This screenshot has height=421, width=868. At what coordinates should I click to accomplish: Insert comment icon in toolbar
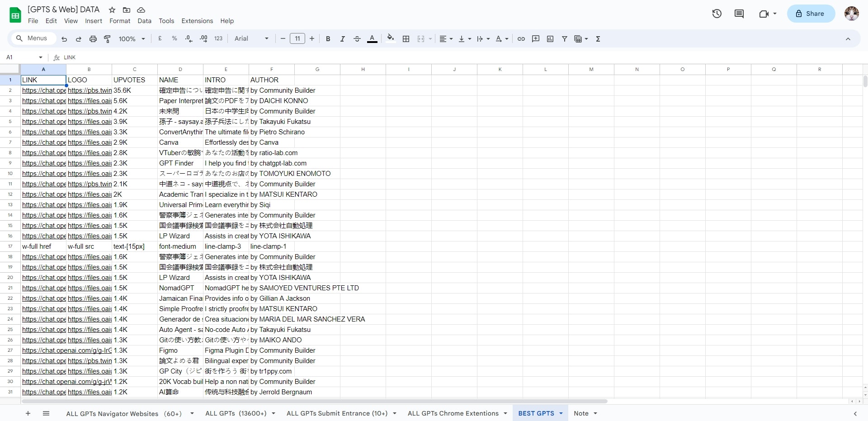(536, 39)
